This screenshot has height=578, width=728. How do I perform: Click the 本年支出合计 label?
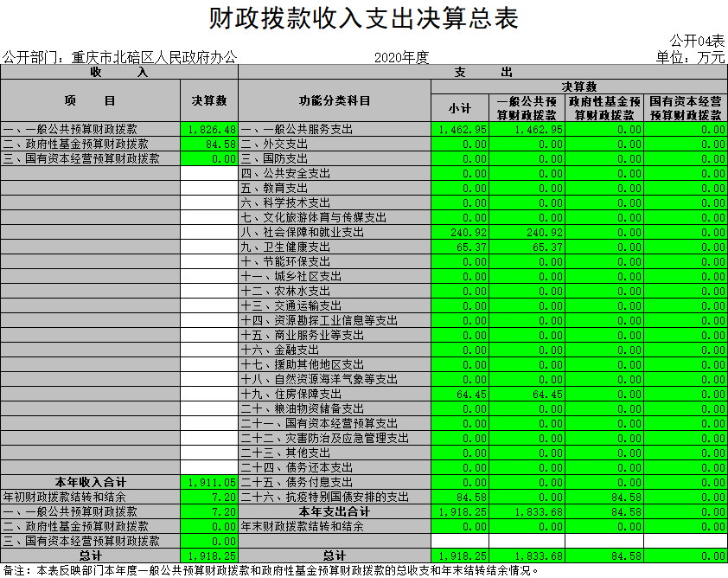tap(335, 512)
